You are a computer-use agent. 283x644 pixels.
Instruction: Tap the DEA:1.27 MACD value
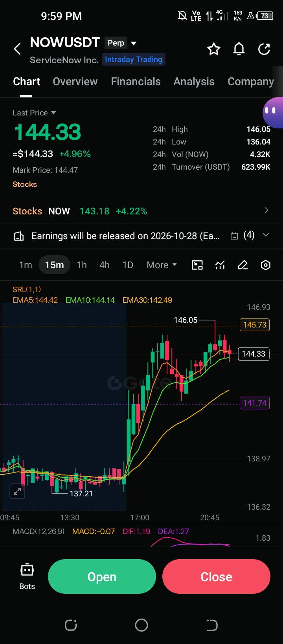[x=173, y=531]
